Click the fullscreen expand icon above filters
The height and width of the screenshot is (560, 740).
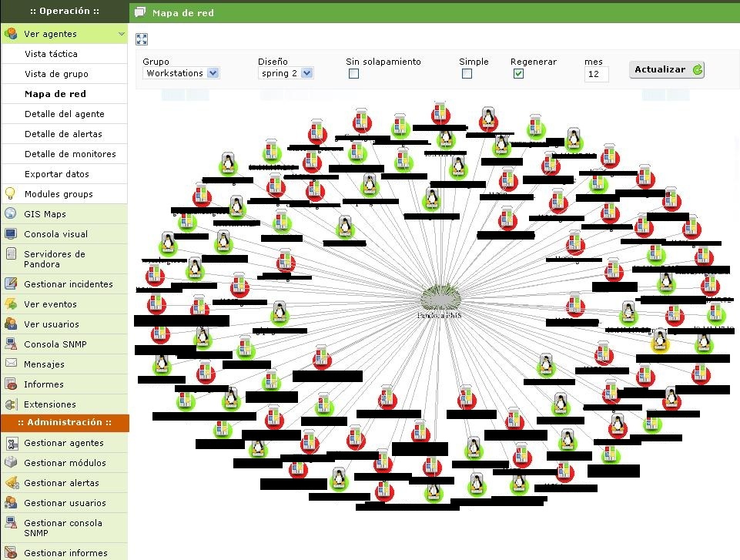141,39
